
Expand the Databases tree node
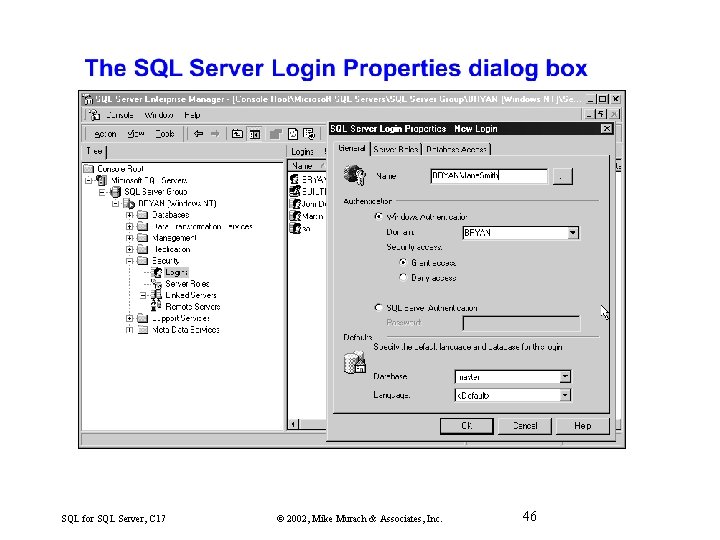pos(129,215)
